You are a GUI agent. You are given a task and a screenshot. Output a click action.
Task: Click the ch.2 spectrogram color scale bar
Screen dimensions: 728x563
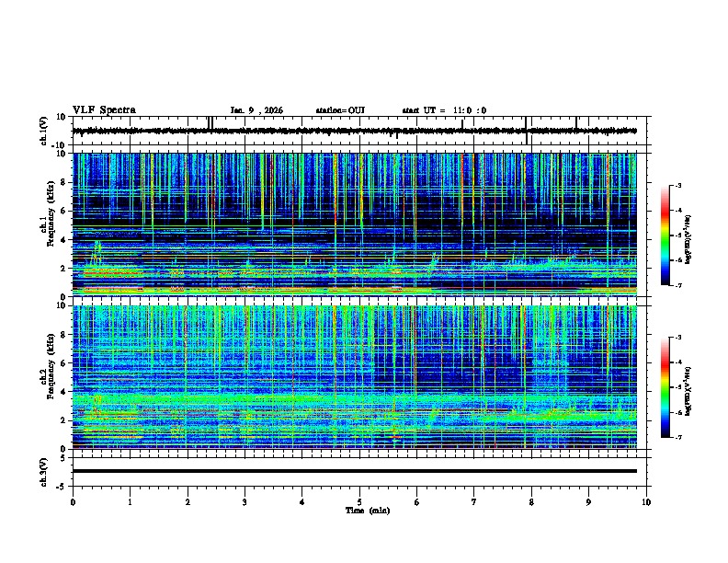click(665, 387)
